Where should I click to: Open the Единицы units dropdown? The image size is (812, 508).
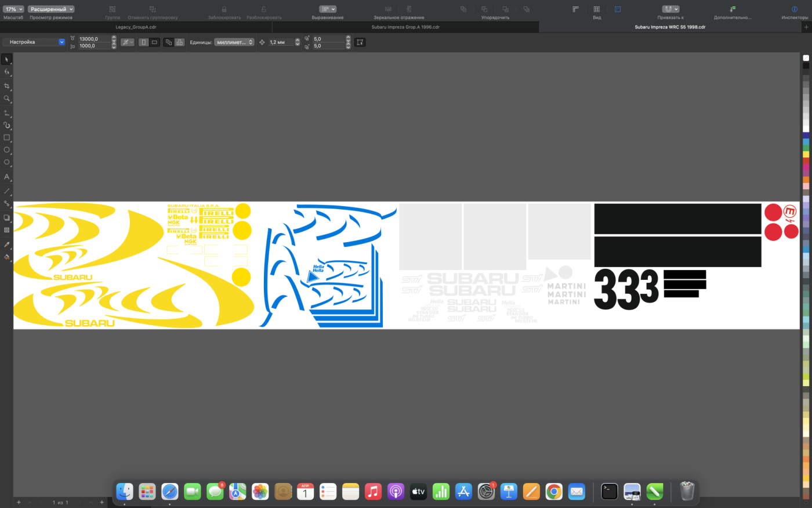coord(234,42)
